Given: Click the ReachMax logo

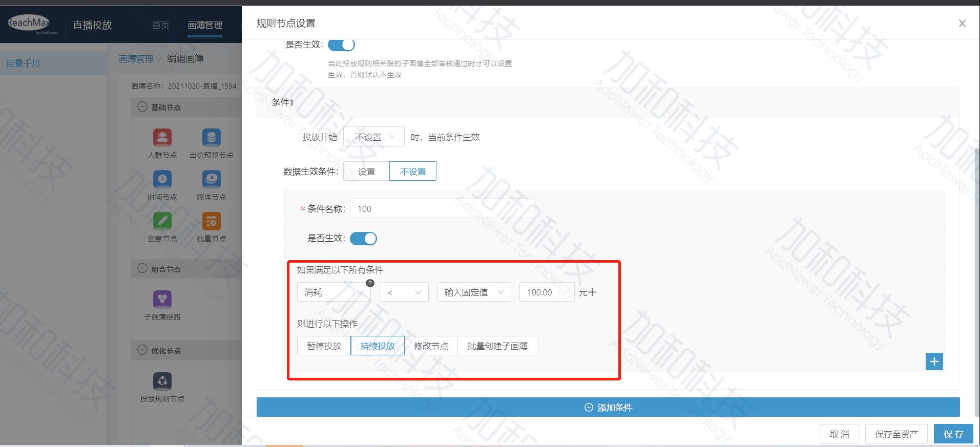Looking at the screenshot, I should point(32,24).
